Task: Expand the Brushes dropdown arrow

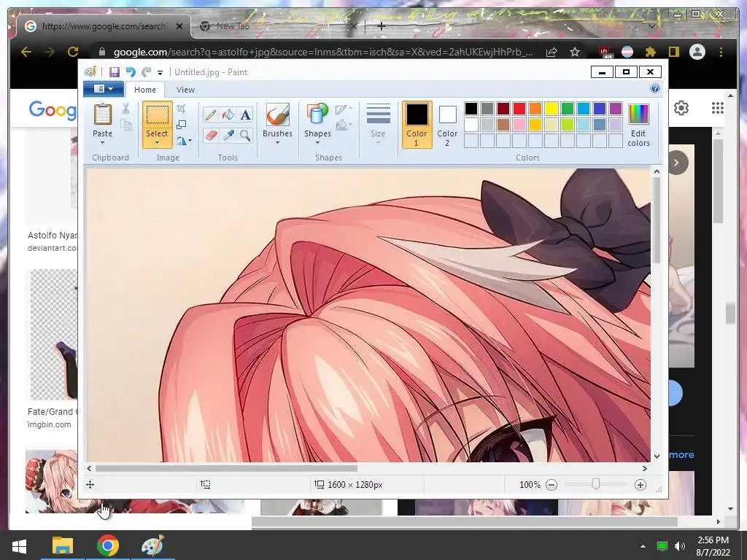Action: pyautogui.click(x=277, y=142)
